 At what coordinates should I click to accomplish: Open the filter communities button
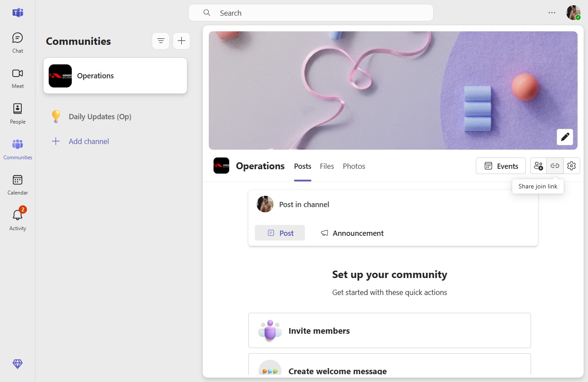tap(160, 41)
